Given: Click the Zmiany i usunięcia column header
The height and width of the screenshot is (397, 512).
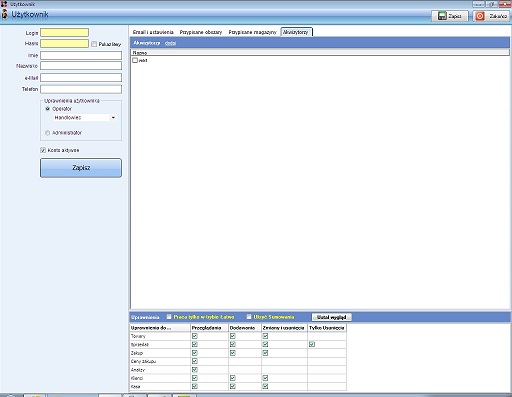Looking at the screenshot, I should [284, 328].
